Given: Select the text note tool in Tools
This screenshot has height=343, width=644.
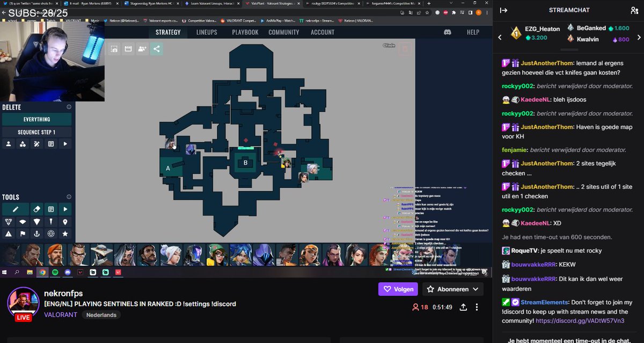Looking at the screenshot, I should pos(51,209).
